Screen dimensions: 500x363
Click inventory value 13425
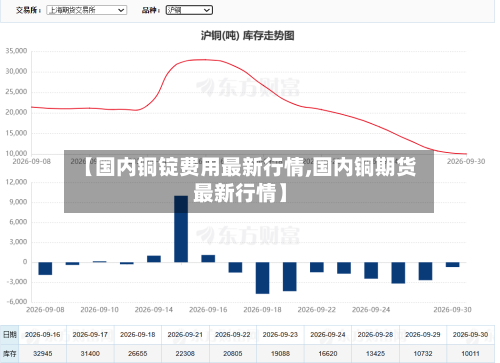(x=375, y=354)
